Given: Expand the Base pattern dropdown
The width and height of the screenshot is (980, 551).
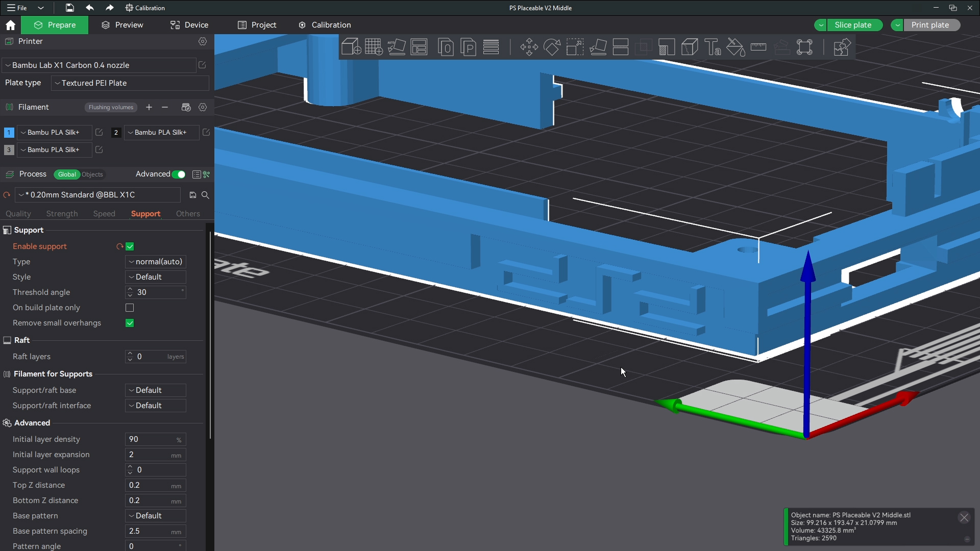Looking at the screenshot, I should click(x=156, y=516).
